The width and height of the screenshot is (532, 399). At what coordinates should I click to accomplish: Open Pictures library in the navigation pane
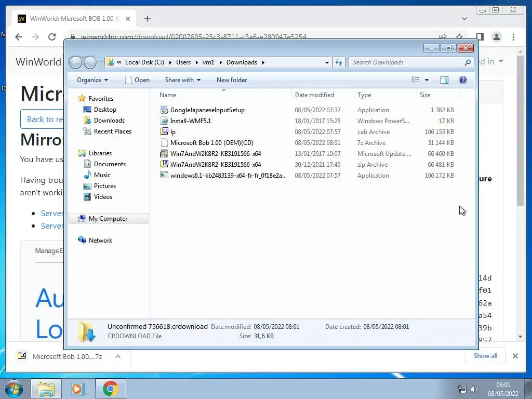click(x=105, y=186)
